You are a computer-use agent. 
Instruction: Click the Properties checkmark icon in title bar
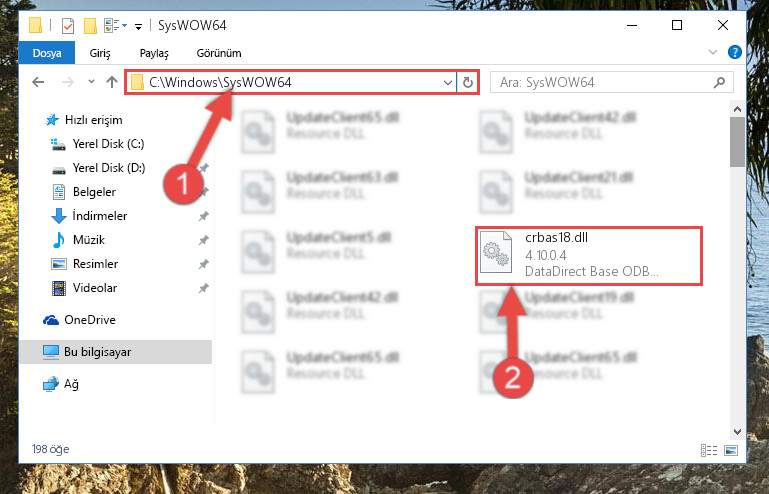coord(68,26)
